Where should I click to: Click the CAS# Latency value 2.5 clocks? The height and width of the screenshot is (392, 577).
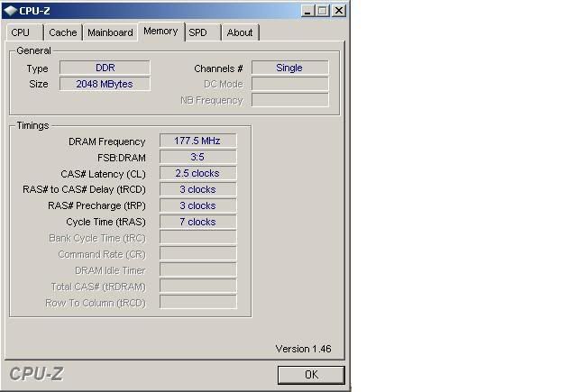click(197, 173)
